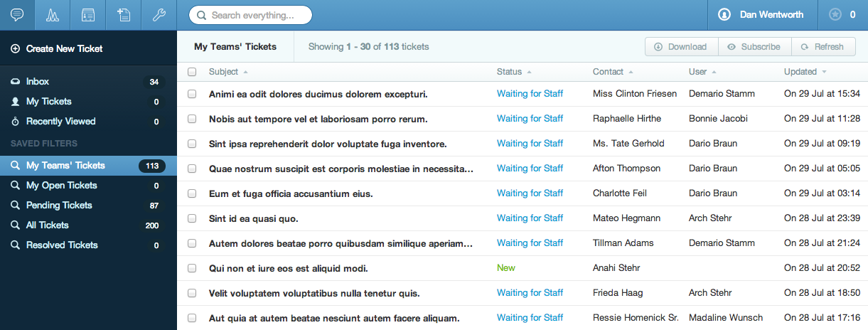Click the 'On 29 Jul at 11:28' timestamp
This screenshot has height=330, width=868.
tap(822, 119)
